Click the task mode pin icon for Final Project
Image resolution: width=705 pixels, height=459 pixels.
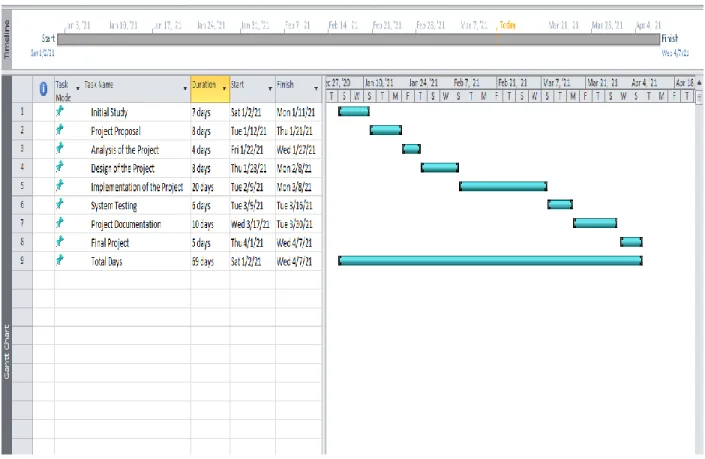pyautogui.click(x=60, y=242)
